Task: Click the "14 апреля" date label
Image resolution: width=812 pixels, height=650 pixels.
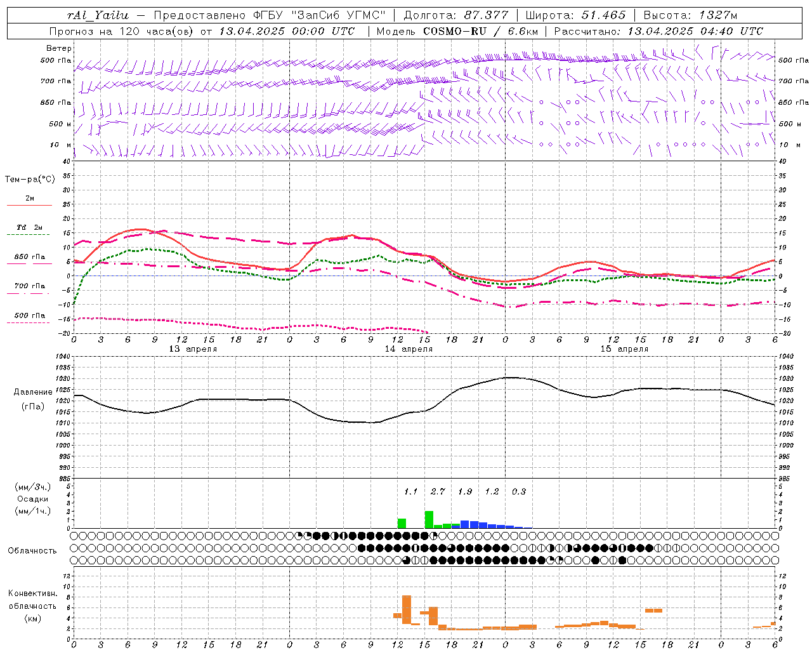Action: pos(409,349)
